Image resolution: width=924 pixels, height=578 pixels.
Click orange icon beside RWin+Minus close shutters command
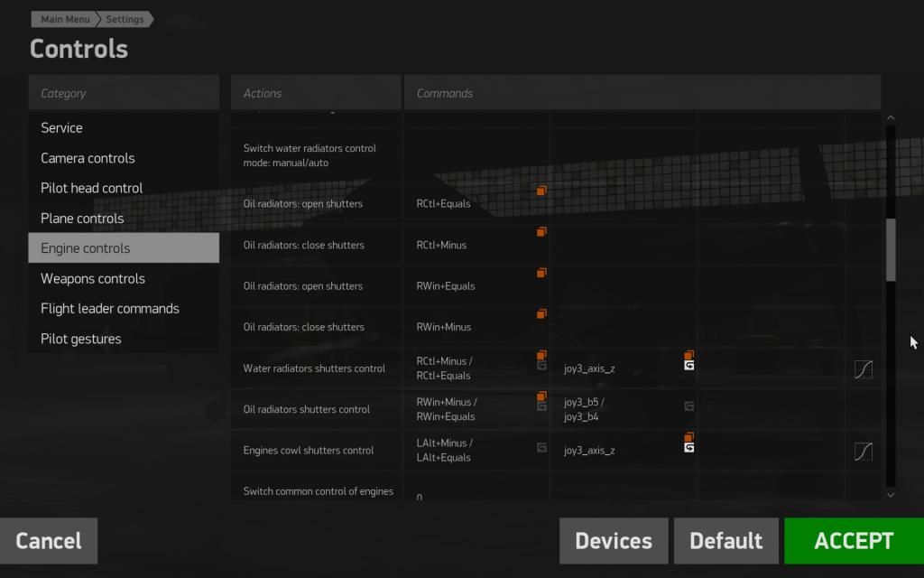541,313
